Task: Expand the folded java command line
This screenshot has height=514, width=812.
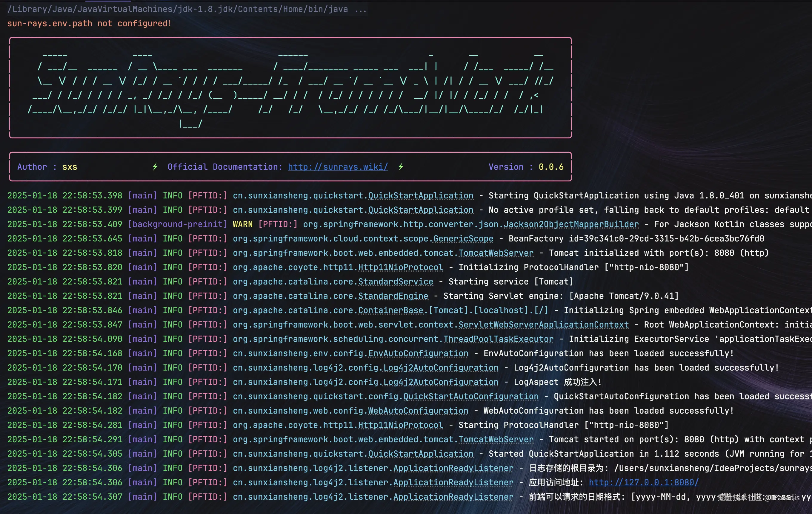Action: click(361, 9)
